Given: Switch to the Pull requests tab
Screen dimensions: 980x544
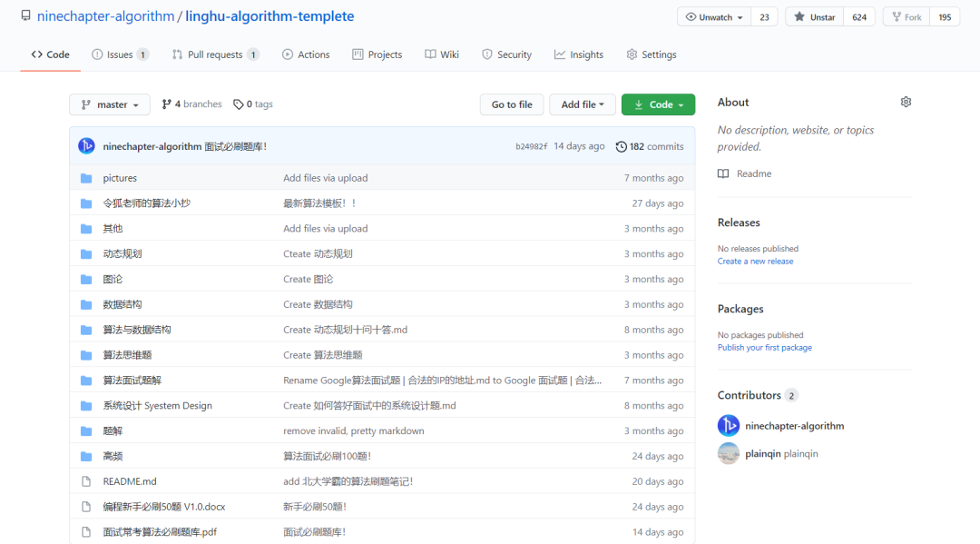Looking at the screenshot, I should point(216,54).
